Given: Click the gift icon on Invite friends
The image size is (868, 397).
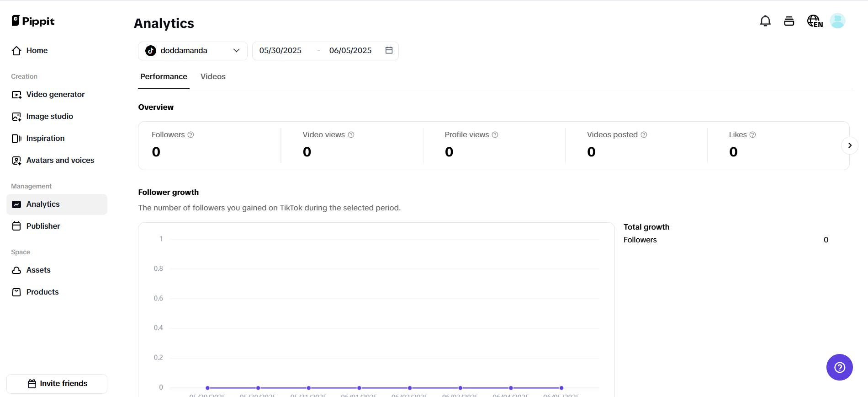Looking at the screenshot, I should tap(32, 384).
